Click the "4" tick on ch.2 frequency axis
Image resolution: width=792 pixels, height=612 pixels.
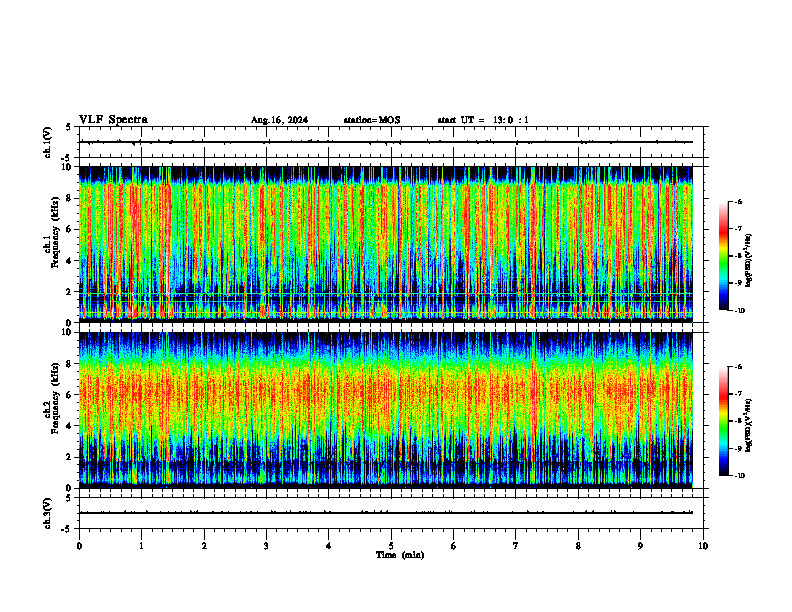coord(70,426)
